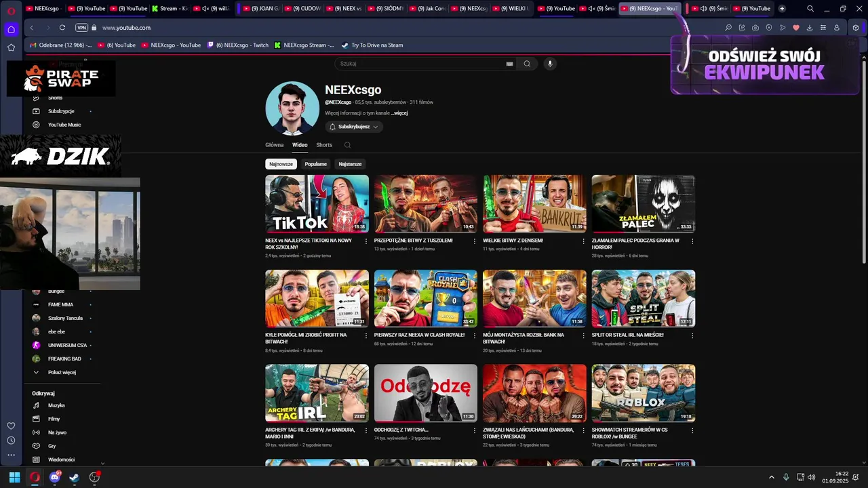This screenshot has height=488, width=868.
Task: Open the Opera bookmarks star icon
Action: click(11, 47)
